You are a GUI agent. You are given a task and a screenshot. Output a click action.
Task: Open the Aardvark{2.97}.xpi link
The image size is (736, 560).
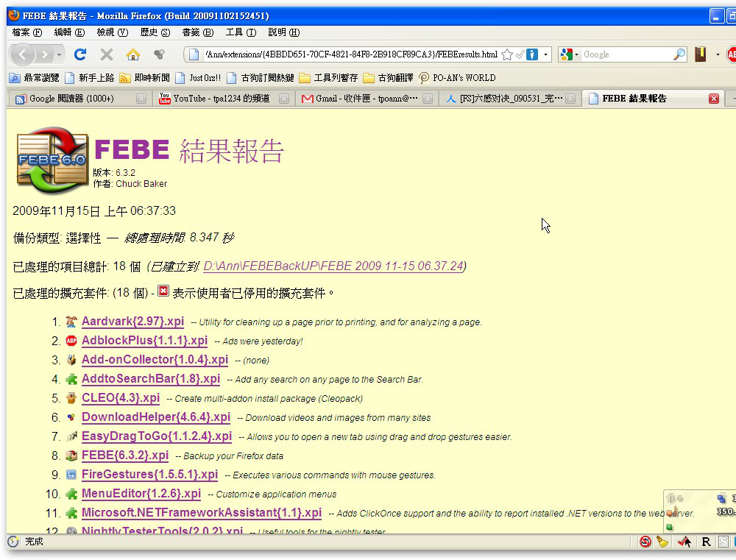(132, 322)
